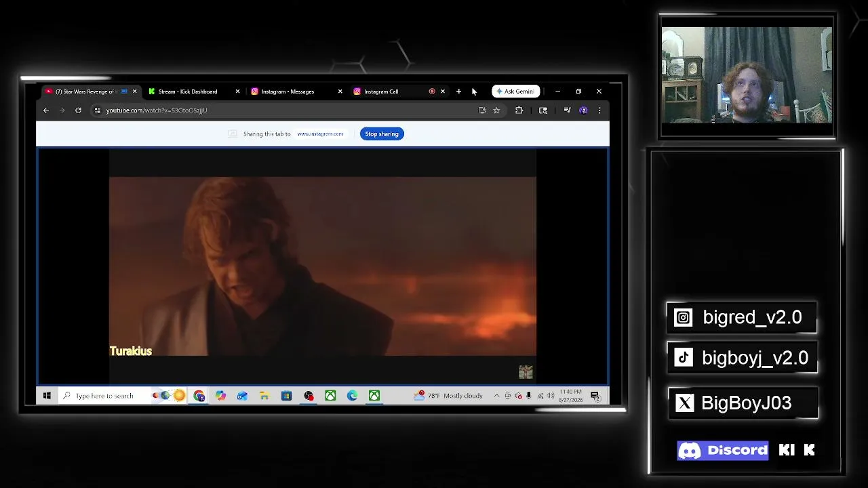Open the Chrome profile avatar
This screenshot has height=488, width=868.
coord(583,110)
